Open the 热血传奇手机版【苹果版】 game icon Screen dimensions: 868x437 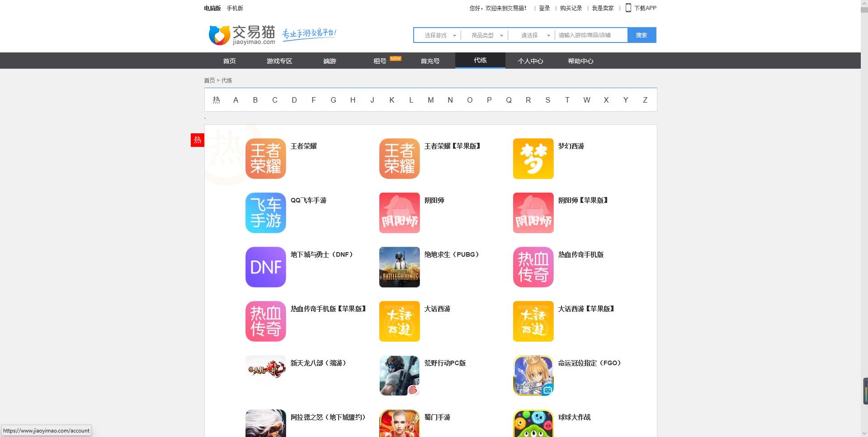point(266,321)
